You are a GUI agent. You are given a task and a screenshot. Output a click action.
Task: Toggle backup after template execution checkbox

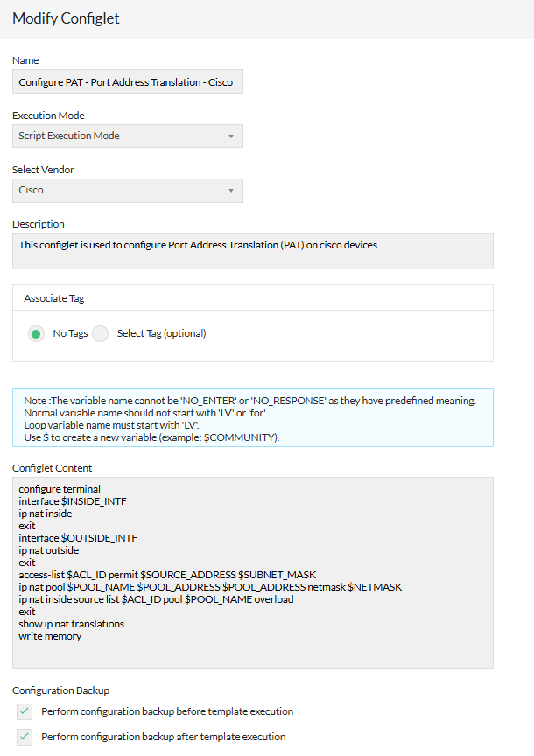click(x=25, y=737)
